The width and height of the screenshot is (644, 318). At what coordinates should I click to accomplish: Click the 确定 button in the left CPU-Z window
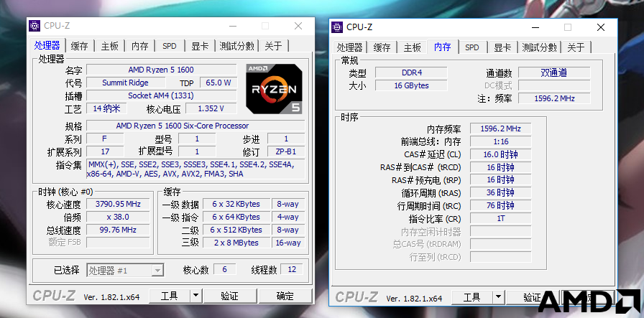click(x=285, y=296)
